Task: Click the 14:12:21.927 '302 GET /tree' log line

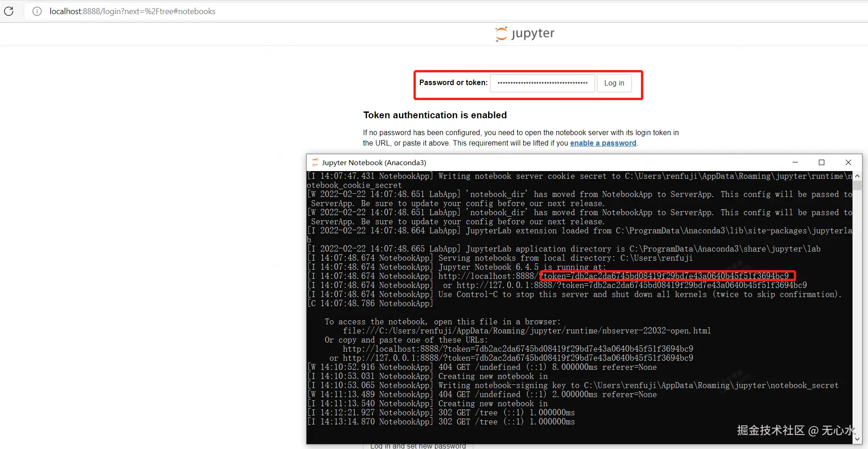Action: (441, 413)
